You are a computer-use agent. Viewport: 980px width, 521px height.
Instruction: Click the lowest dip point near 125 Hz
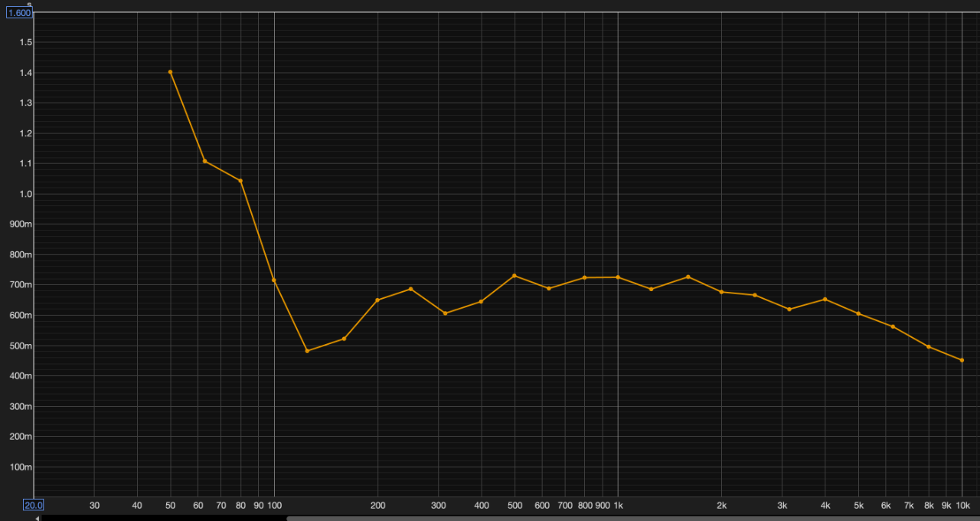click(307, 351)
